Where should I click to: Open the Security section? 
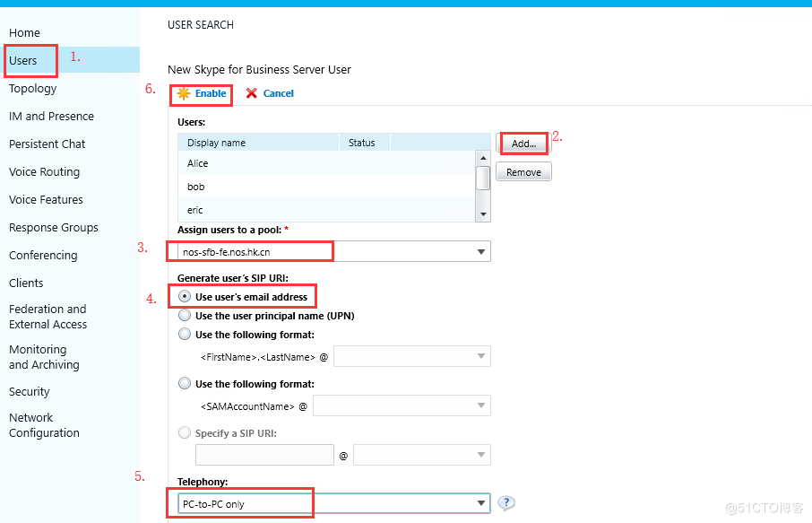click(29, 392)
